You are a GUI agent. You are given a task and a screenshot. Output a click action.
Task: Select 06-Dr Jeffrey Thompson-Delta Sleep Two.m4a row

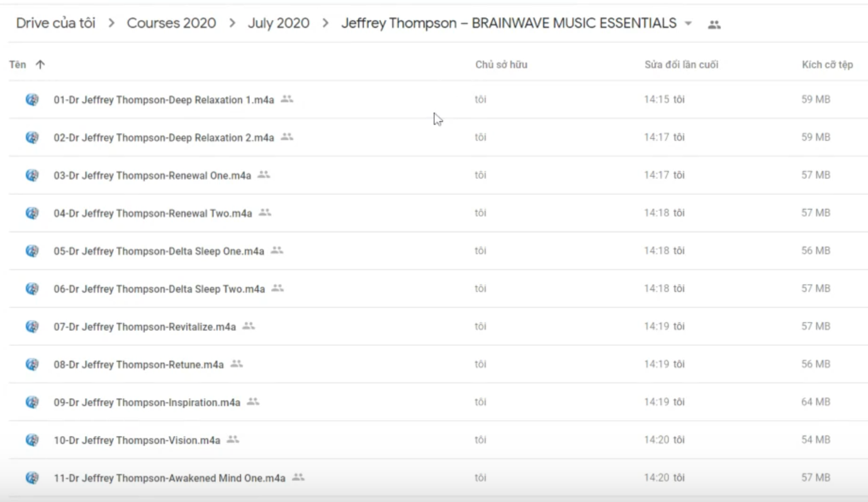click(159, 289)
